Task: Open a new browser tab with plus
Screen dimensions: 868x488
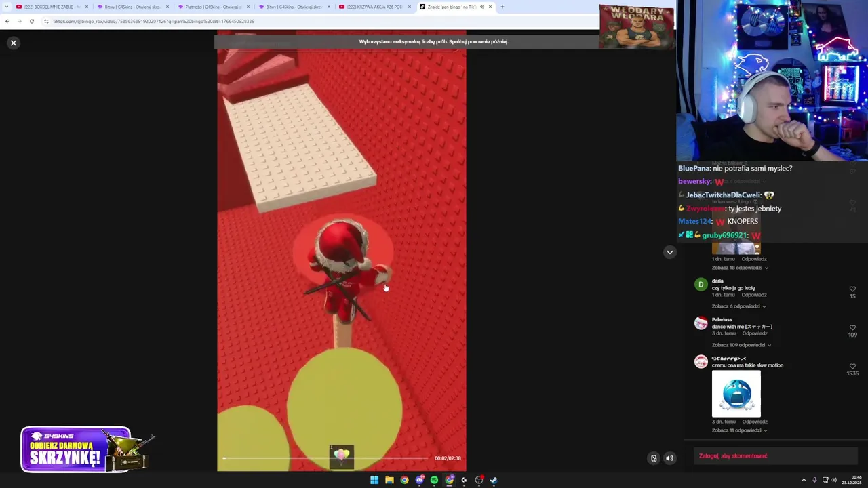Action: (x=502, y=7)
